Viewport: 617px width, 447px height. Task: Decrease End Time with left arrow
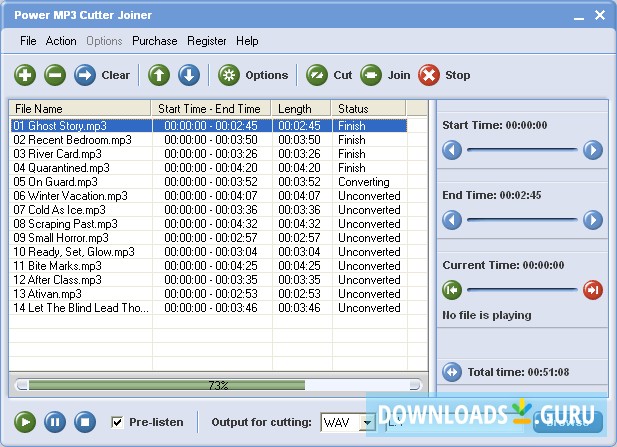click(452, 220)
